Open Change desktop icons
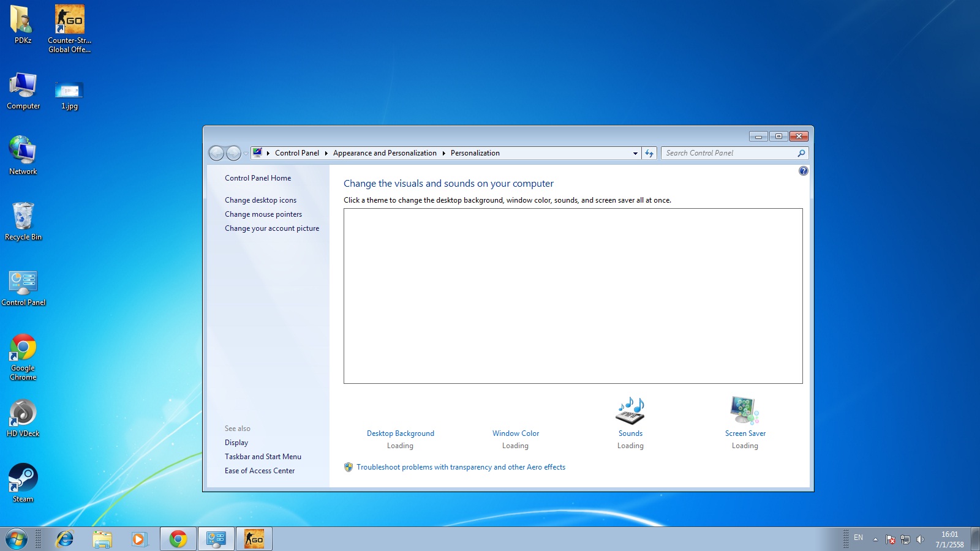The height and width of the screenshot is (551, 980). click(x=260, y=200)
